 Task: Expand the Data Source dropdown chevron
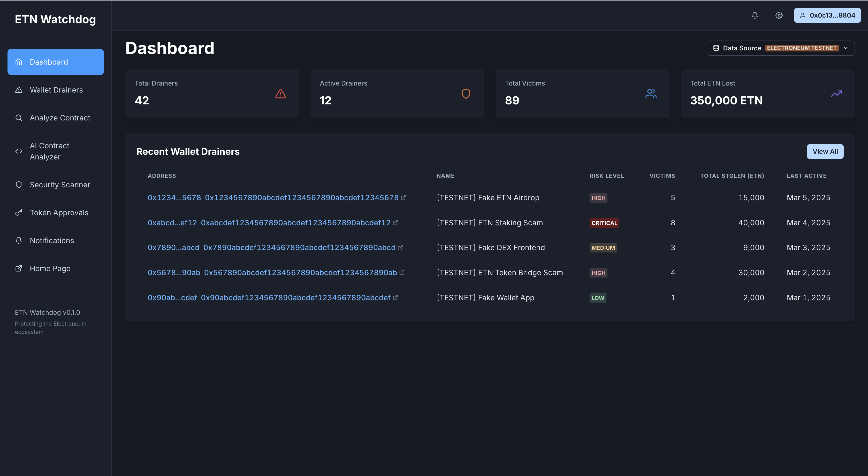click(x=846, y=48)
